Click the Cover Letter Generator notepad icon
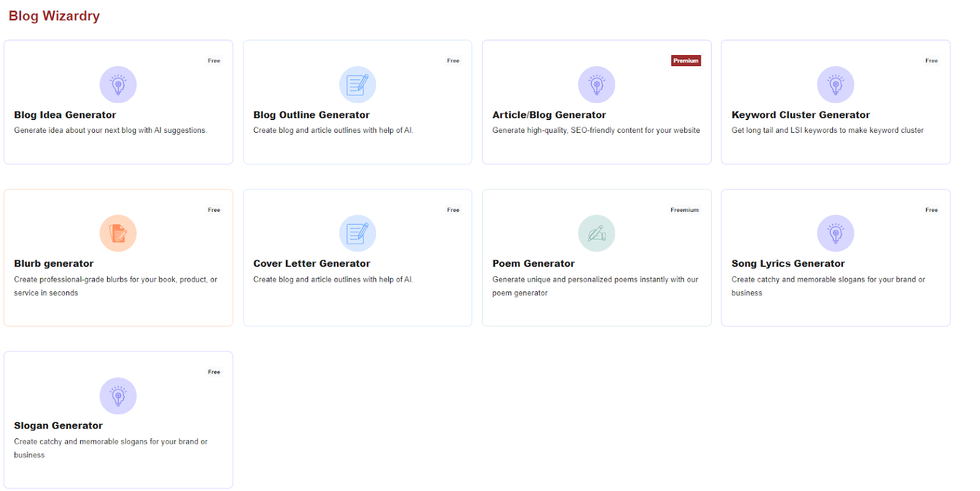The width and height of the screenshot is (980, 491). pos(358,233)
